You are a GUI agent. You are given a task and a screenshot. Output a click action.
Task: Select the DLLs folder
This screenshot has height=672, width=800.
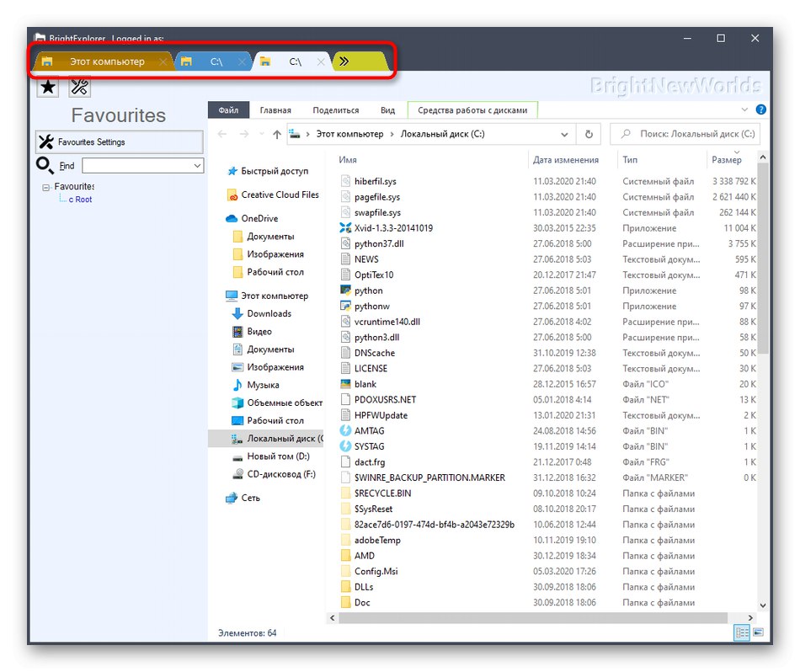pyautogui.click(x=364, y=587)
